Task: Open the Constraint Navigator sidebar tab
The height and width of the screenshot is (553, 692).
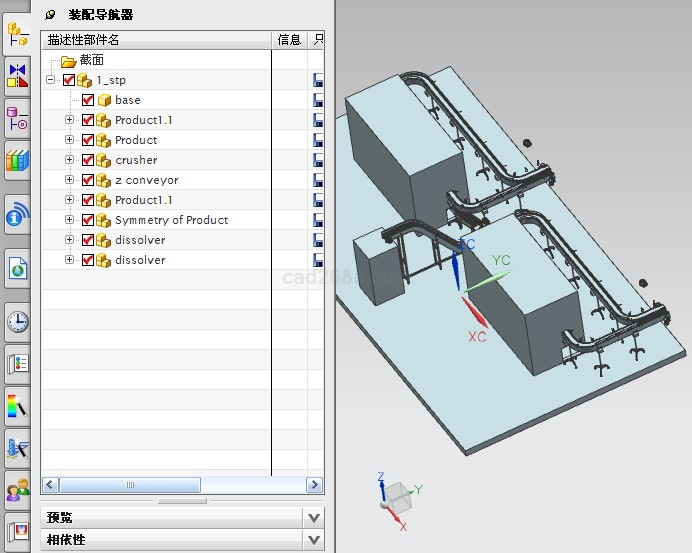Action: [17, 75]
